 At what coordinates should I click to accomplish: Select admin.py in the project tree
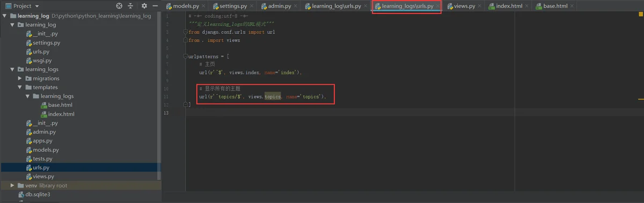(40, 132)
